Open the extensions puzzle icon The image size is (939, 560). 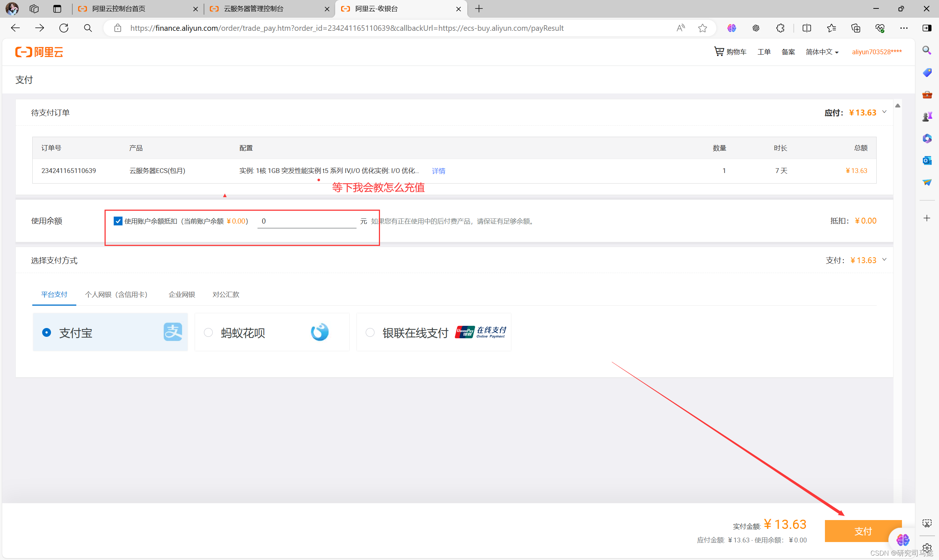coord(781,28)
